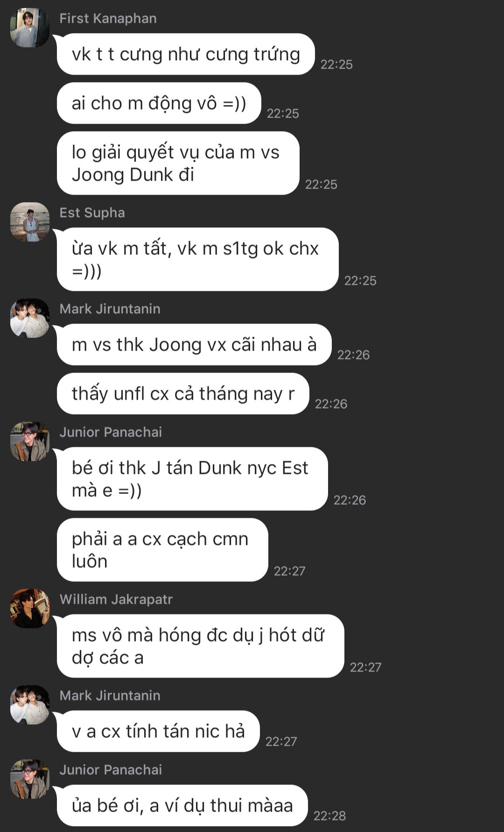504x832 pixels.
Task: Tap the 'ủa bé ơi, a ví dụ thui màaa' bubble
Action: 182,805
